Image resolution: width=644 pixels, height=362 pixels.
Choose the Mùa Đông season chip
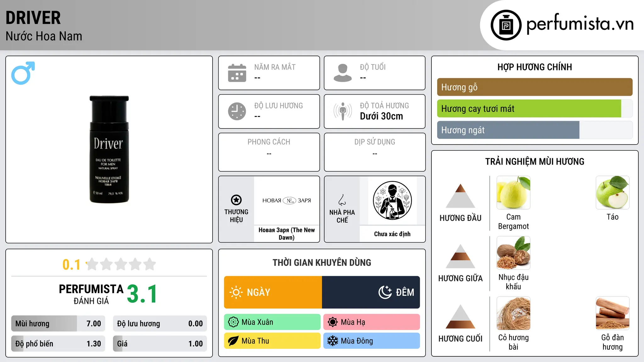pyautogui.click(x=372, y=341)
